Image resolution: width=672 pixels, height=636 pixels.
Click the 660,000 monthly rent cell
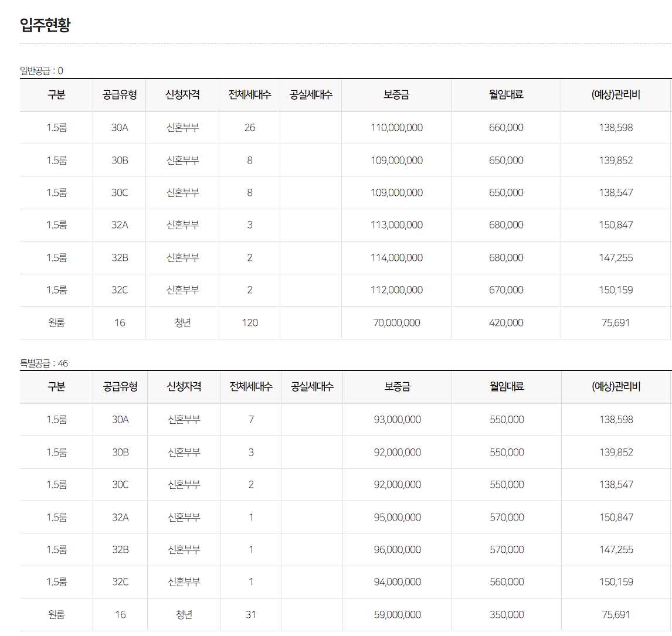[x=506, y=128]
